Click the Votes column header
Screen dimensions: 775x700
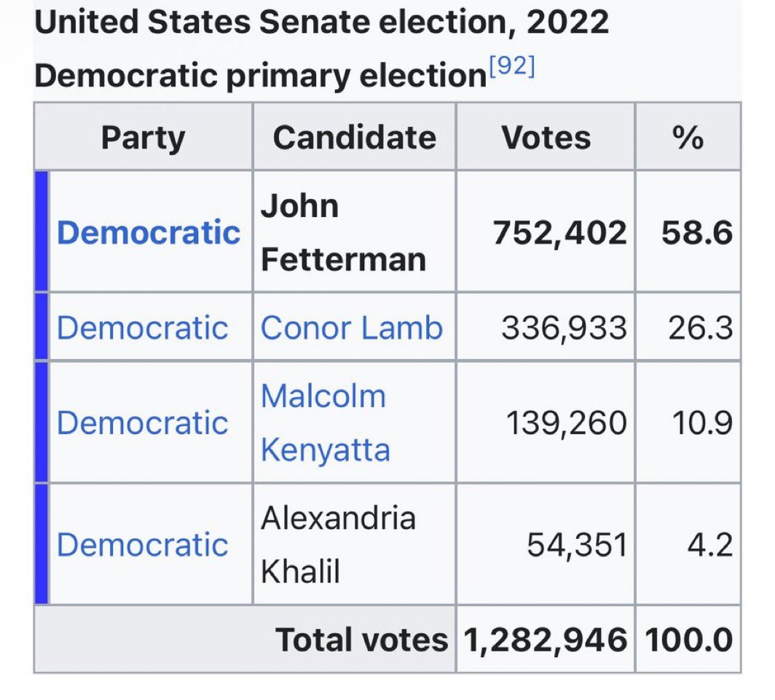[x=546, y=138]
